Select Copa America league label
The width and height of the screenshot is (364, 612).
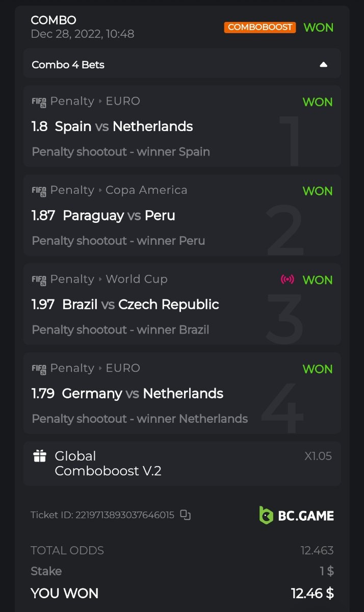(x=146, y=190)
